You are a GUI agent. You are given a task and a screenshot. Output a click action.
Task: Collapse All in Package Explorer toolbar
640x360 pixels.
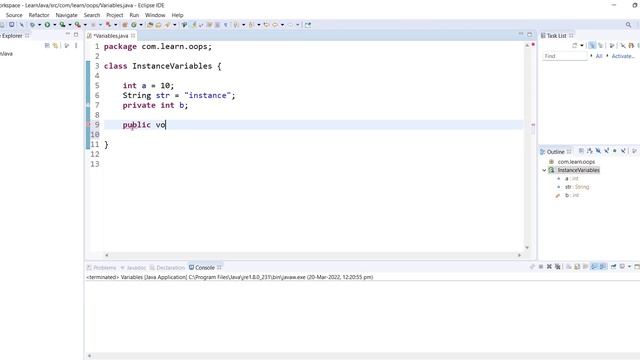tap(47, 45)
